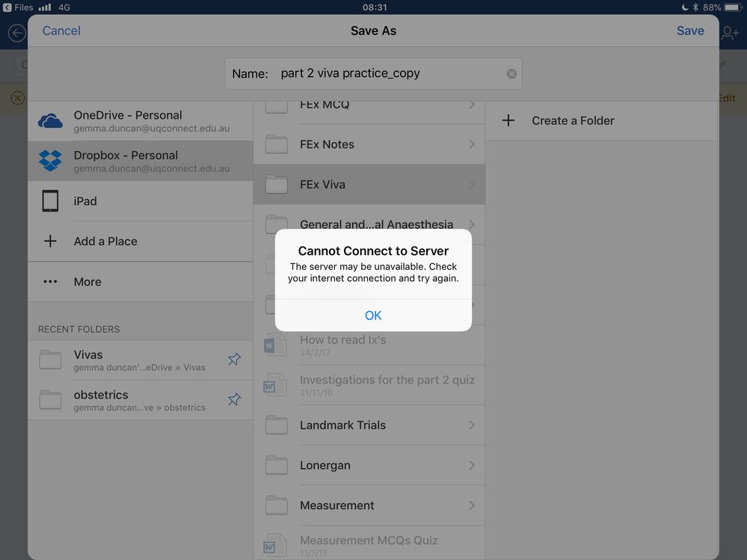The height and width of the screenshot is (560, 747).
Task: Tap the battery indicator in status bar
Action: point(734,7)
